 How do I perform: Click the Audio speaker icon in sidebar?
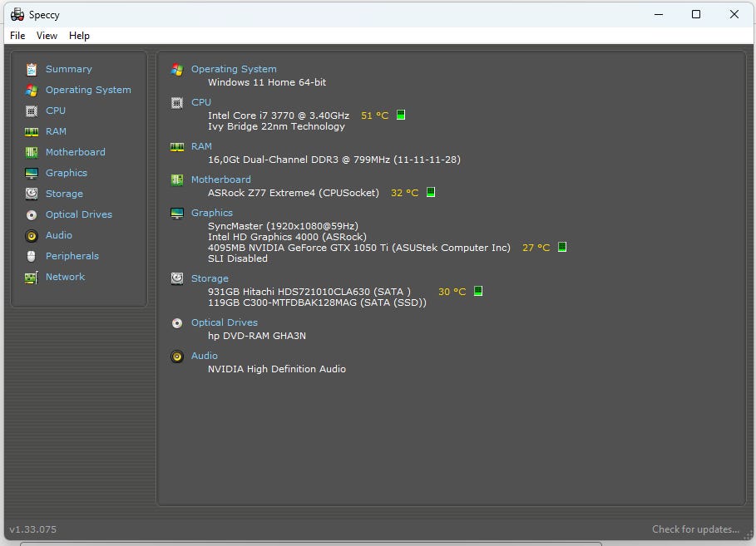(32, 236)
